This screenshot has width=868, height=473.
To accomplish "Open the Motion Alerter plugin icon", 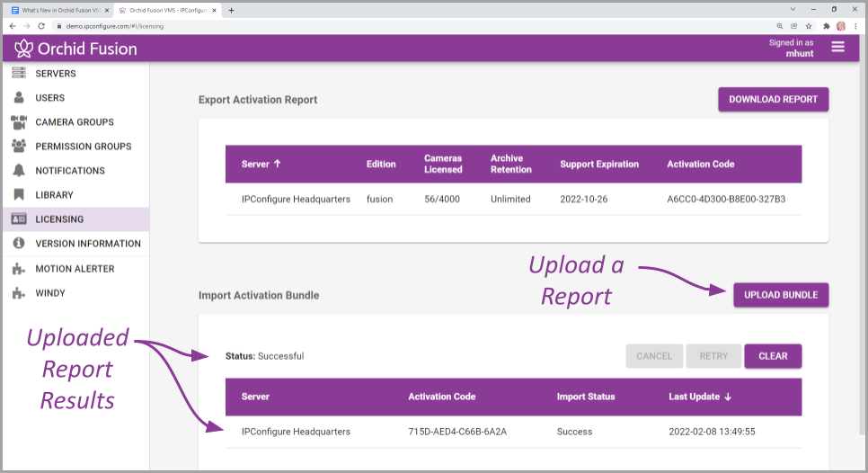I will [x=19, y=269].
